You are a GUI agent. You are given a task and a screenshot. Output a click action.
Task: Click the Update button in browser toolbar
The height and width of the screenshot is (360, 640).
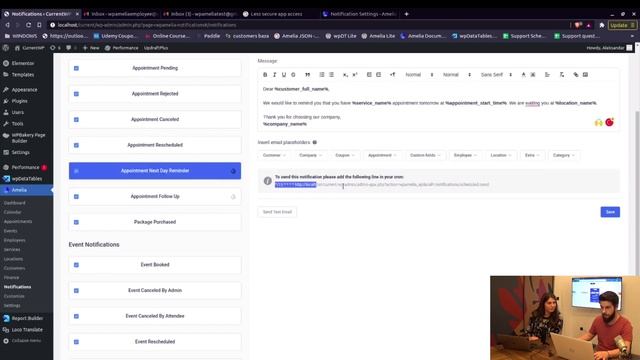coord(622,25)
